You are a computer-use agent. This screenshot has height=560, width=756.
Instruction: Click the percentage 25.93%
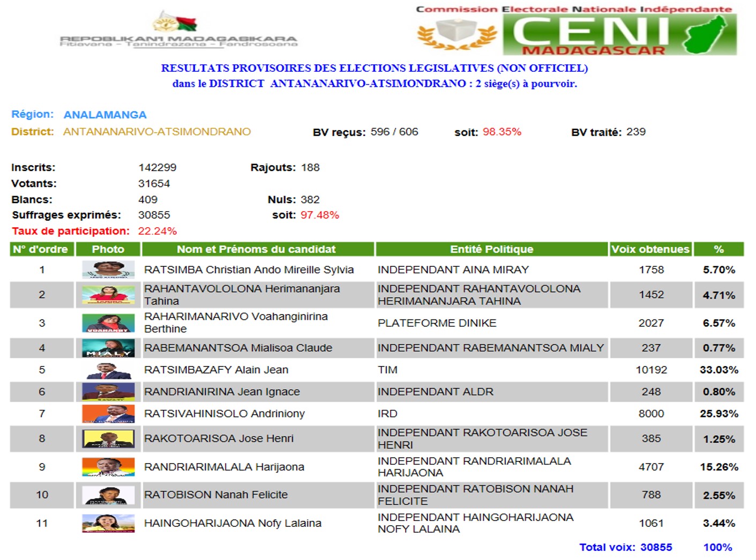click(x=719, y=414)
